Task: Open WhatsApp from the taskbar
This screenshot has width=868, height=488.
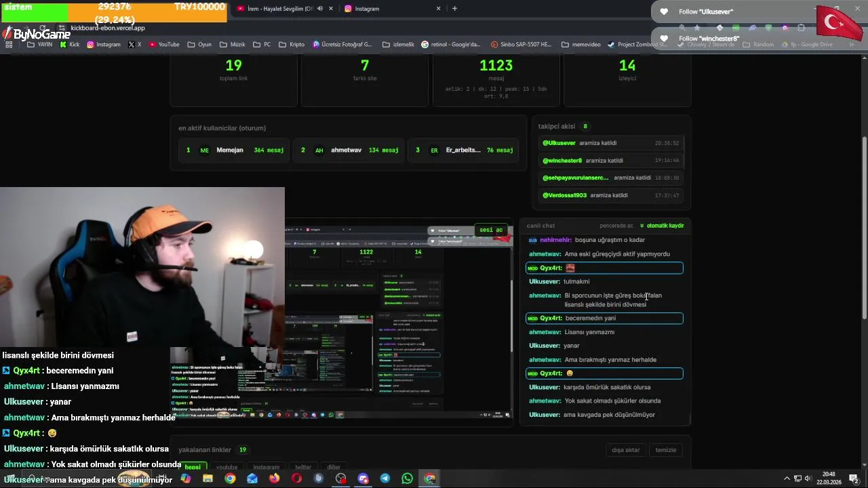Action: pos(407,479)
